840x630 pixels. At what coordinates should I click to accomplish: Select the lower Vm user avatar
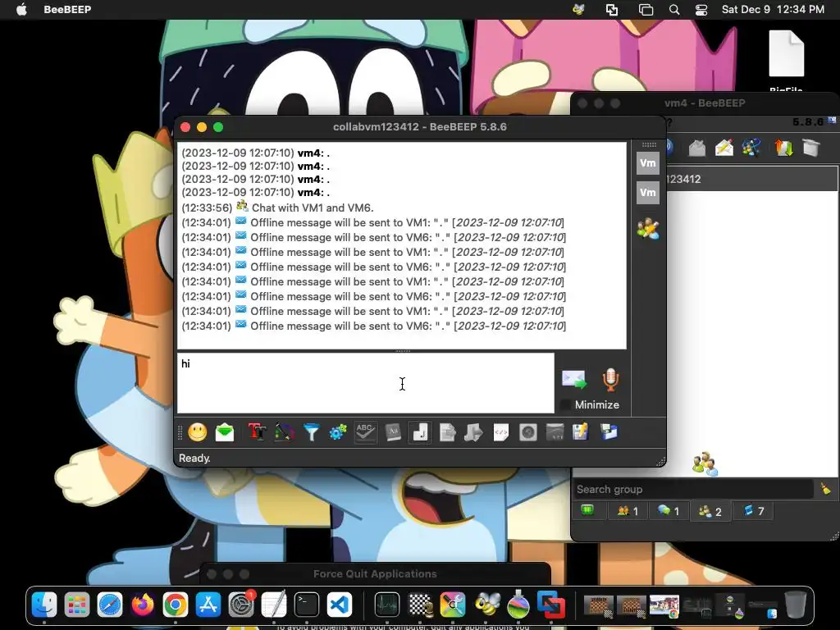point(648,193)
